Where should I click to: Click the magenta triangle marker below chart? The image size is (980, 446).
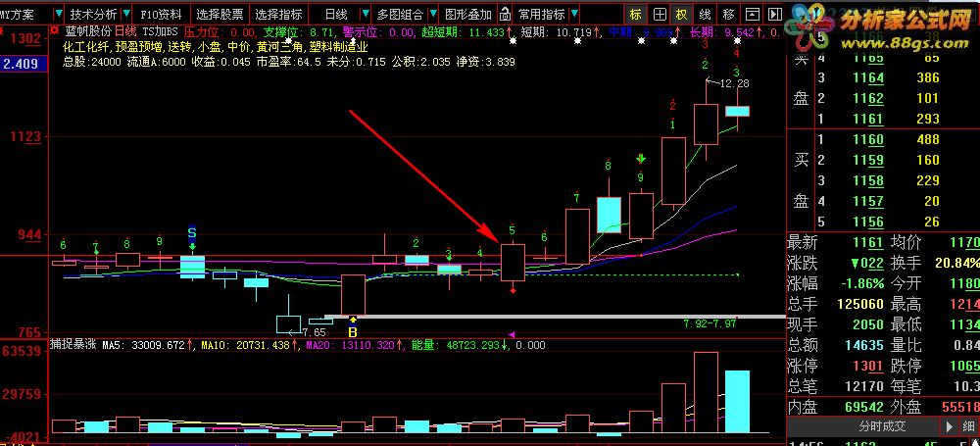pos(512,334)
